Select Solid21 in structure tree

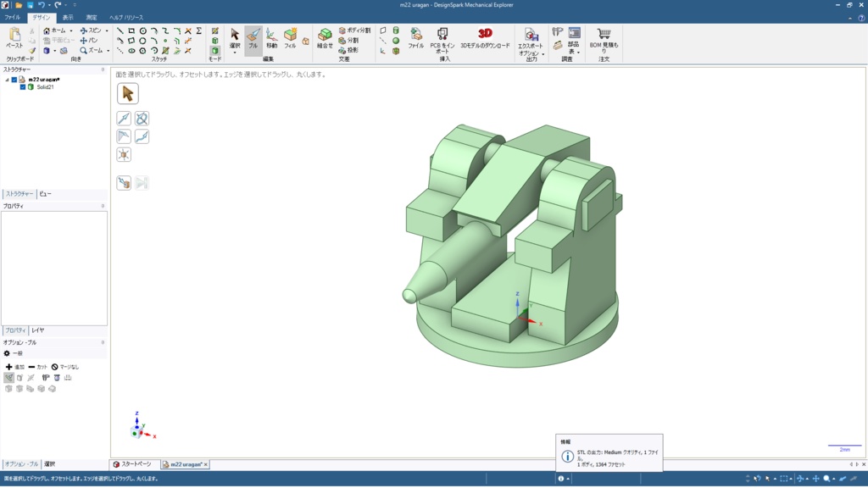(45, 87)
